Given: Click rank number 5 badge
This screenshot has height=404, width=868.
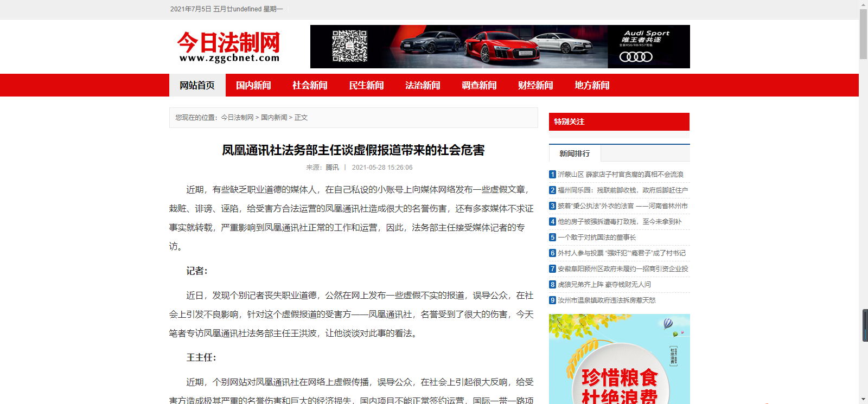Looking at the screenshot, I should click(553, 237).
